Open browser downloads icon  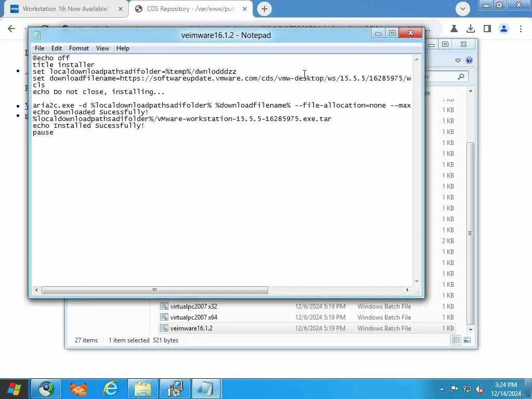click(471, 29)
